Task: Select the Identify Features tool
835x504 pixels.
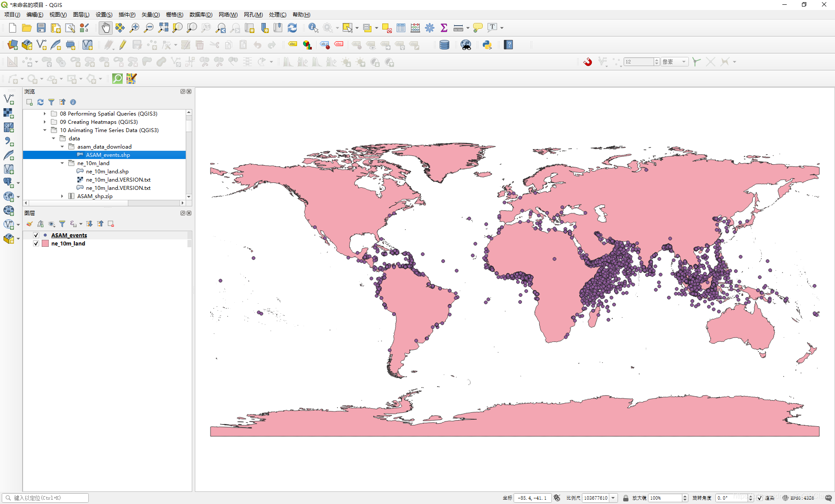Action: click(x=313, y=28)
